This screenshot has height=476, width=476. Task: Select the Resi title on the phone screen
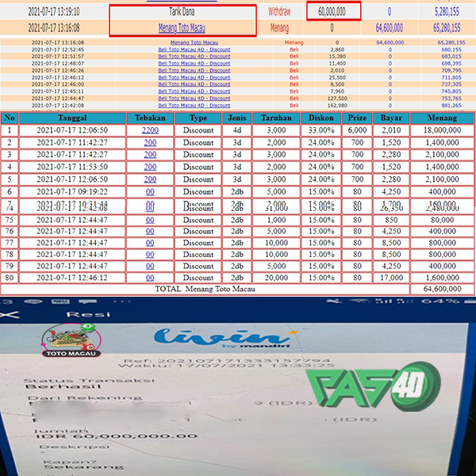[88, 314]
